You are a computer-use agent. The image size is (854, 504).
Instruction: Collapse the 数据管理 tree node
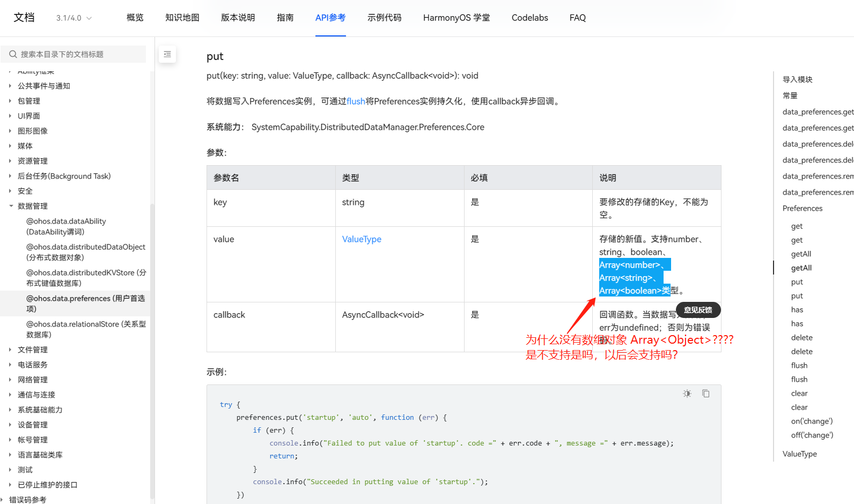click(10, 206)
